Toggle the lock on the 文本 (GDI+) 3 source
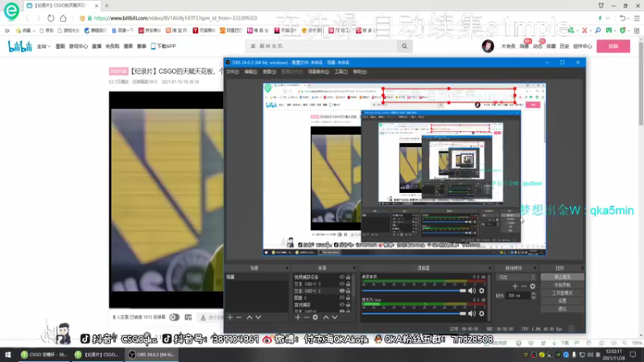The image size is (644, 362). coord(348,284)
